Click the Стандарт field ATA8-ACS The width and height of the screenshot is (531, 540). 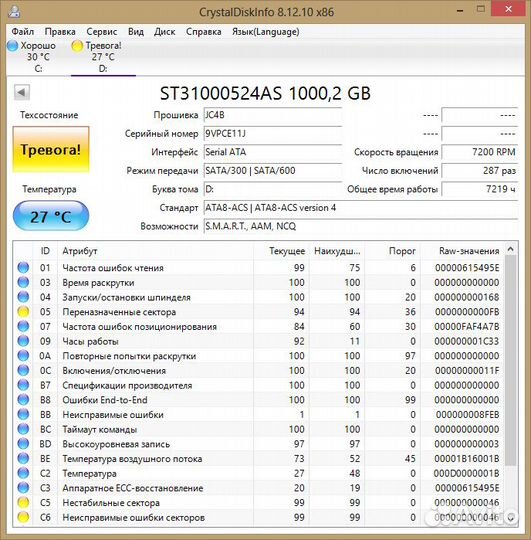361,208
